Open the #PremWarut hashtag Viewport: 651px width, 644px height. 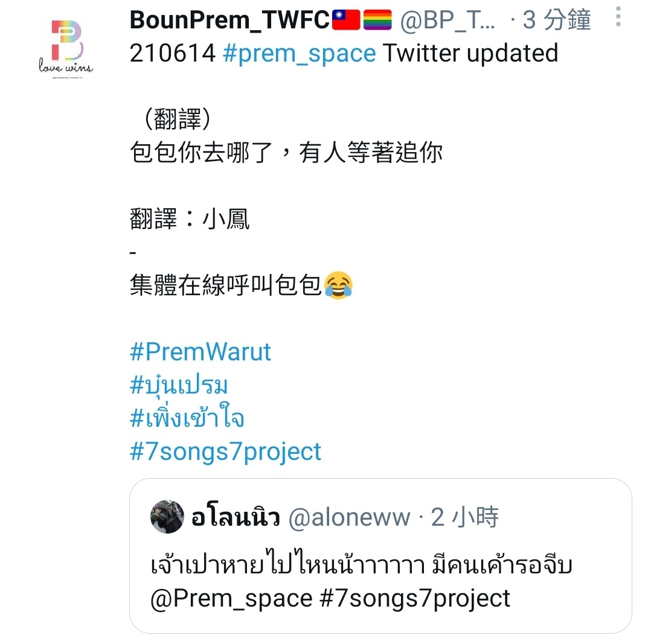pyautogui.click(x=200, y=352)
